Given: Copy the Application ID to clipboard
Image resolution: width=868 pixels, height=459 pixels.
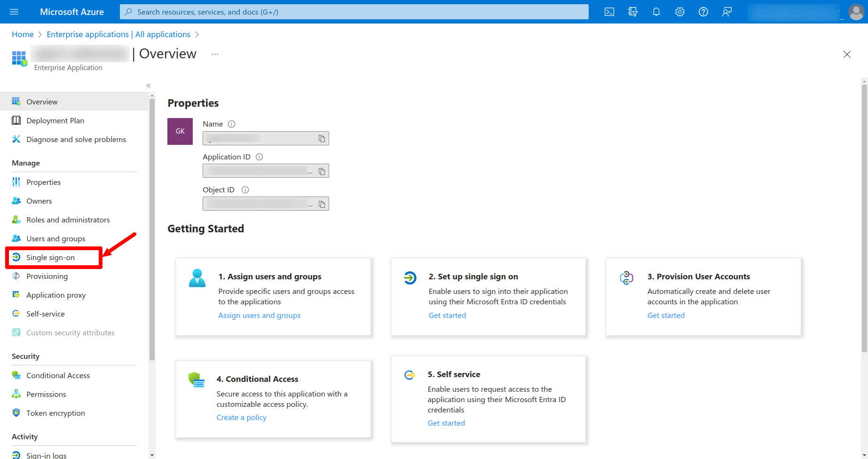Looking at the screenshot, I should click(322, 171).
